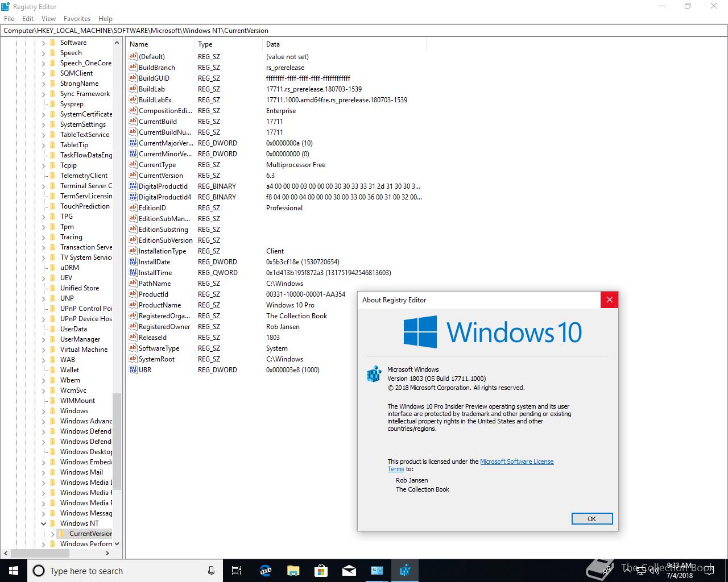Select the RegisteredOwner value name
This screenshot has height=582, width=728.
click(164, 327)
